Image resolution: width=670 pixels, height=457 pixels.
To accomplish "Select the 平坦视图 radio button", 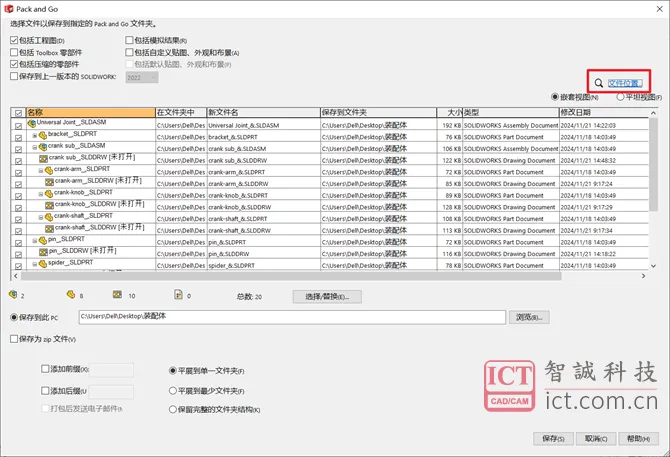I will pos(620,97).
